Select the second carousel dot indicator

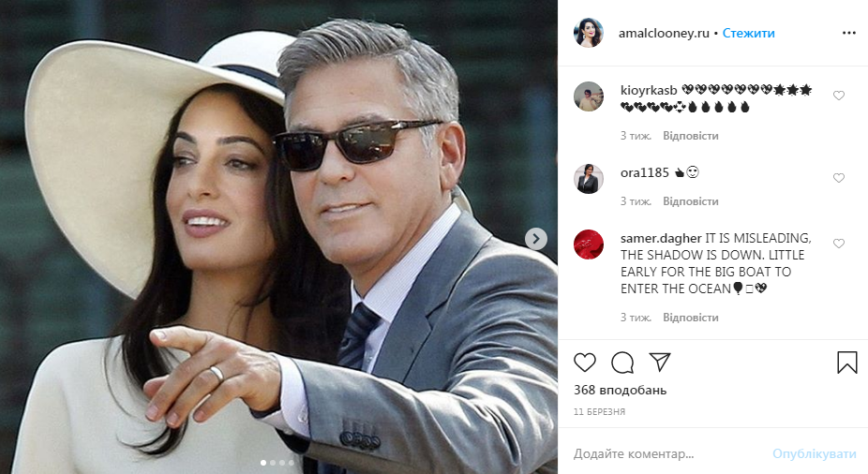(x=273, y=463)
